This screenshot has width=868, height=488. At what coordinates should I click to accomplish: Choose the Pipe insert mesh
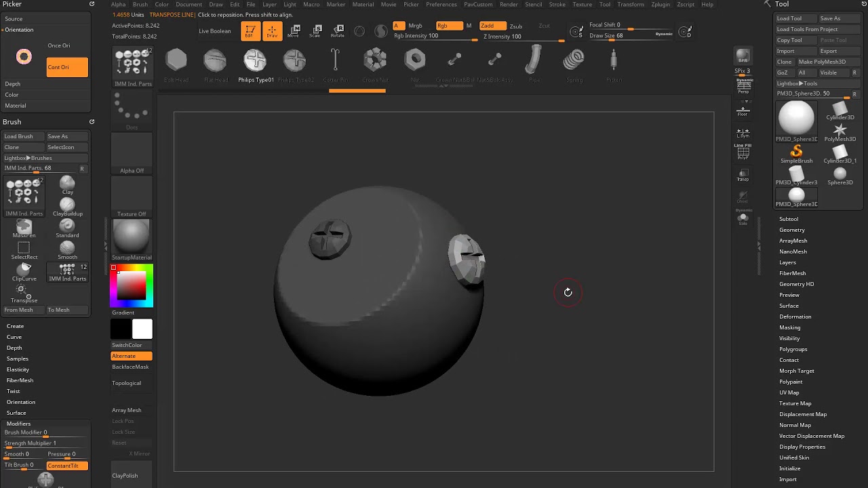534,65
